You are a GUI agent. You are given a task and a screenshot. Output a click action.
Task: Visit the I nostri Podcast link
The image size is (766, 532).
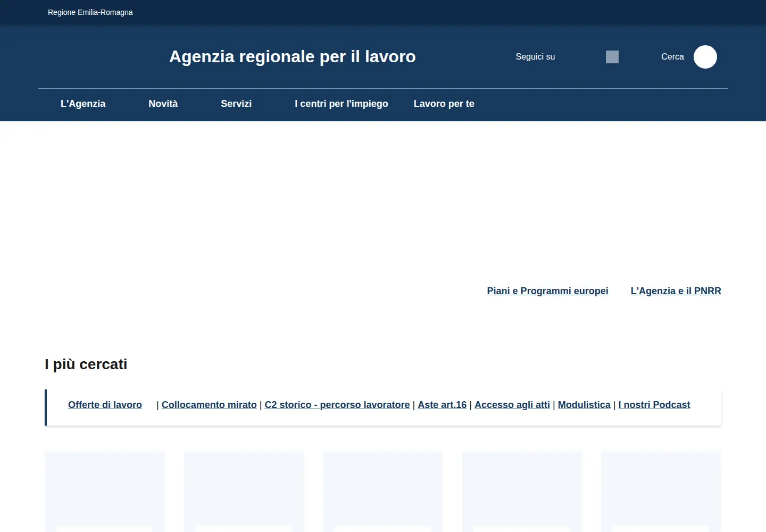tap(654, 405)
